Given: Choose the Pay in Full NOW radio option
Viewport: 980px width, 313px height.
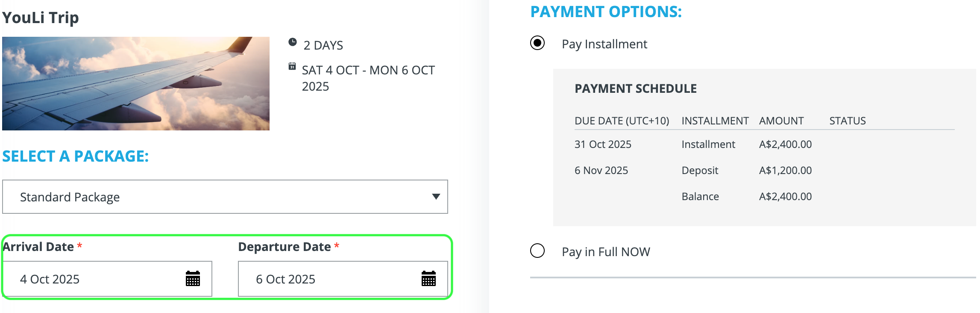Looking at the screenshot, I should pos(537,251).
